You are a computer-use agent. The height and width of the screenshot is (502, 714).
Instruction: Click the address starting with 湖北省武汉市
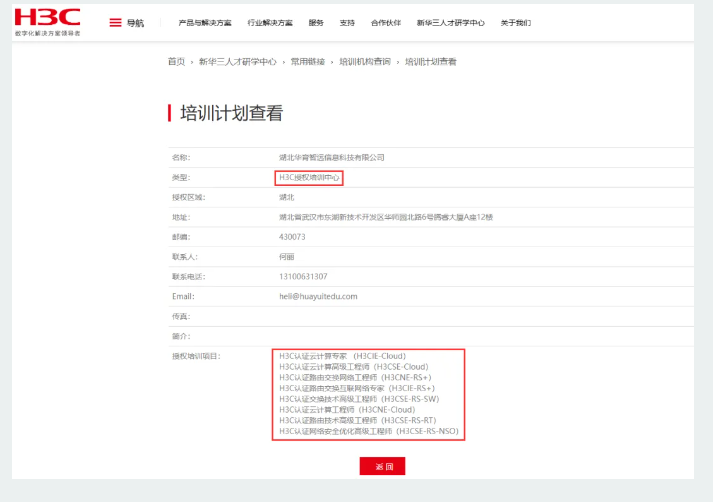tap(386, 217)
